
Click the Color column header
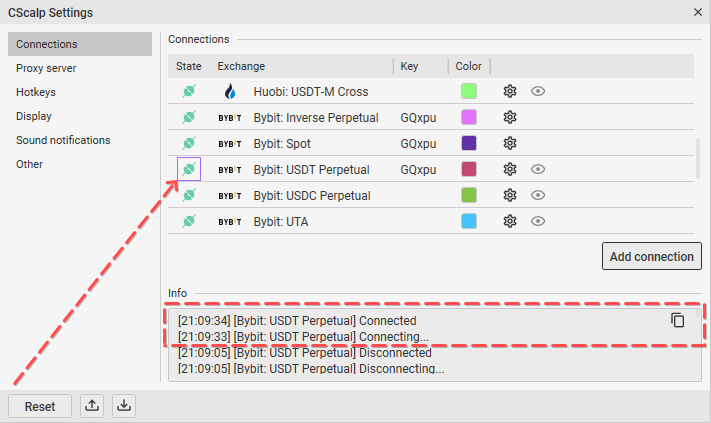[x=468, y=66]
